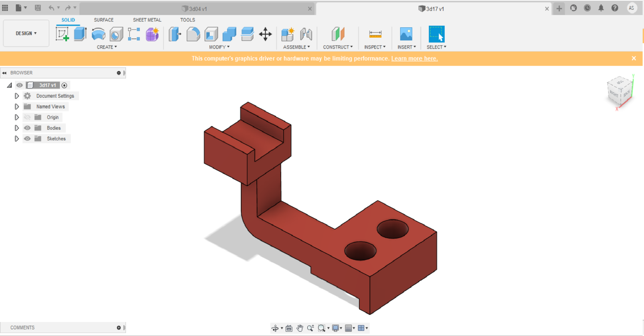The width and height of the screenshot is (644, 336).
Task: Hide the Sketches folder
Action: coord(27,138)
